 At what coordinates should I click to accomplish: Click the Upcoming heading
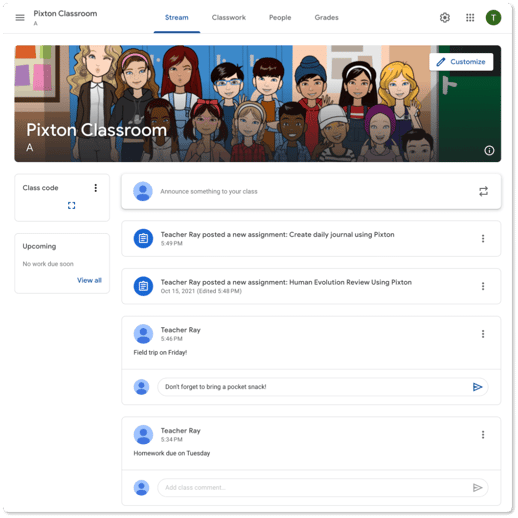[x=39, y=246]
